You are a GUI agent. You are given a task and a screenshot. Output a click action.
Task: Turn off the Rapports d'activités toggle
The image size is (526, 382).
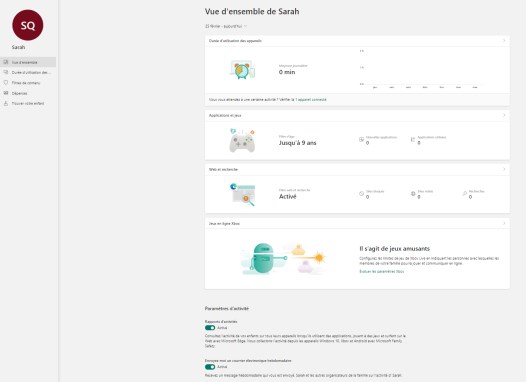[210, 328]
